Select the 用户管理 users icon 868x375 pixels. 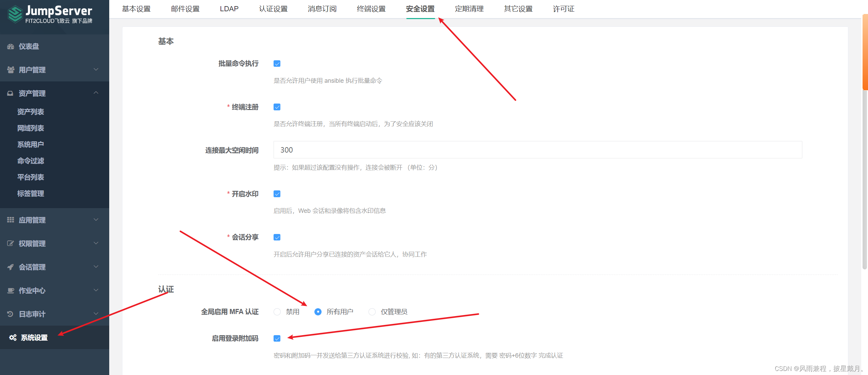click(11, 70)
